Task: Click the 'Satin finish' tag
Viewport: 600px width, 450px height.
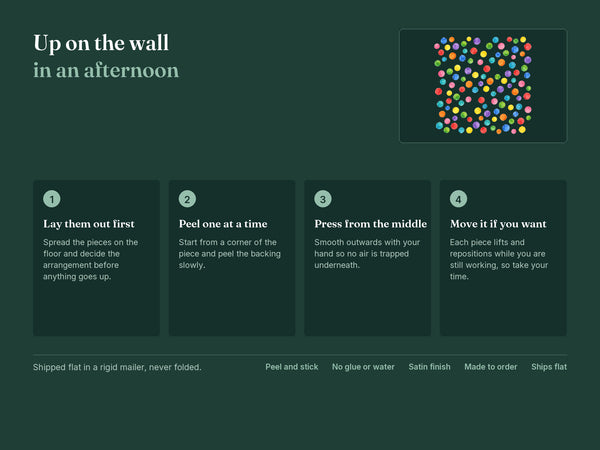Action: tap(429, 367)
